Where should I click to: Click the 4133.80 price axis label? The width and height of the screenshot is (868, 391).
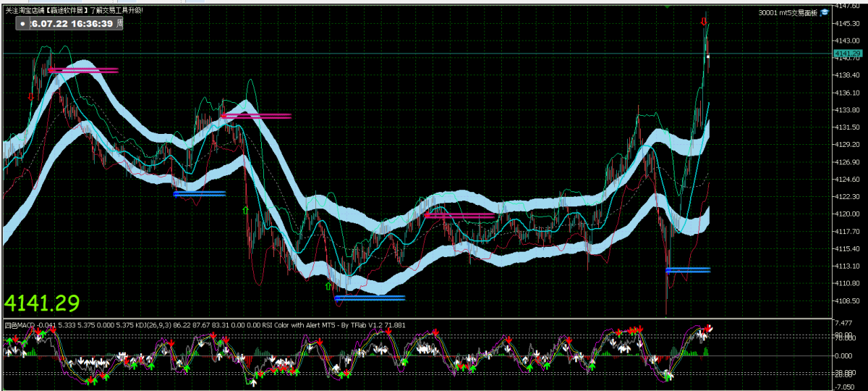pos(848,110)
